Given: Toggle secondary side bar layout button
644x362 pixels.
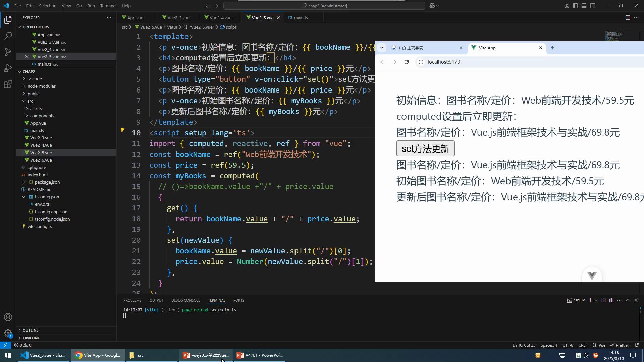Looking at the screenshot, I should pyautogui.click(x=593, y=6).
